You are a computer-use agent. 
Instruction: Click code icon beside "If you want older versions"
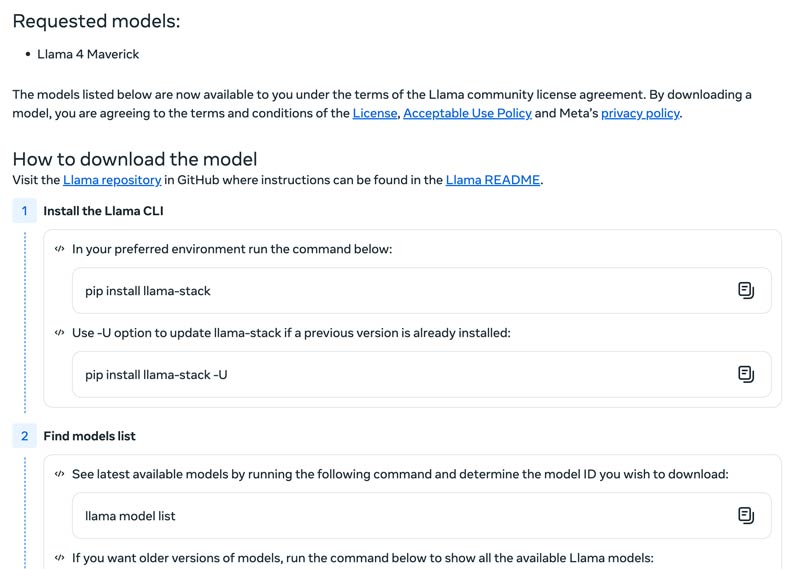(x=60, y=558)
